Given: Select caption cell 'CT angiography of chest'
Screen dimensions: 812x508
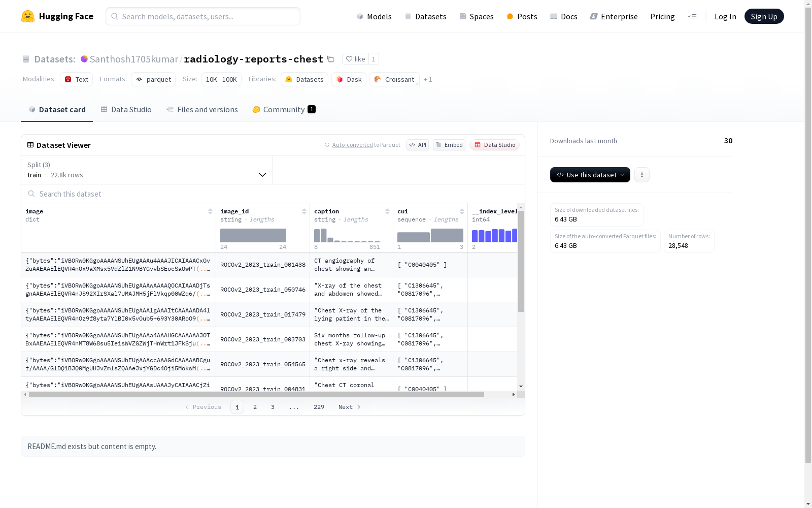Looking at the screenshot, I should (x=352, y=265).
